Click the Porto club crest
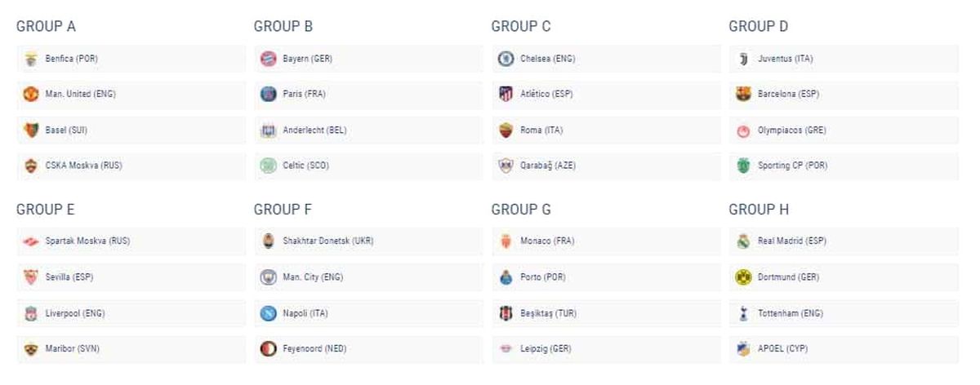This screenshot has width=980, height=385. click(506, 277)
